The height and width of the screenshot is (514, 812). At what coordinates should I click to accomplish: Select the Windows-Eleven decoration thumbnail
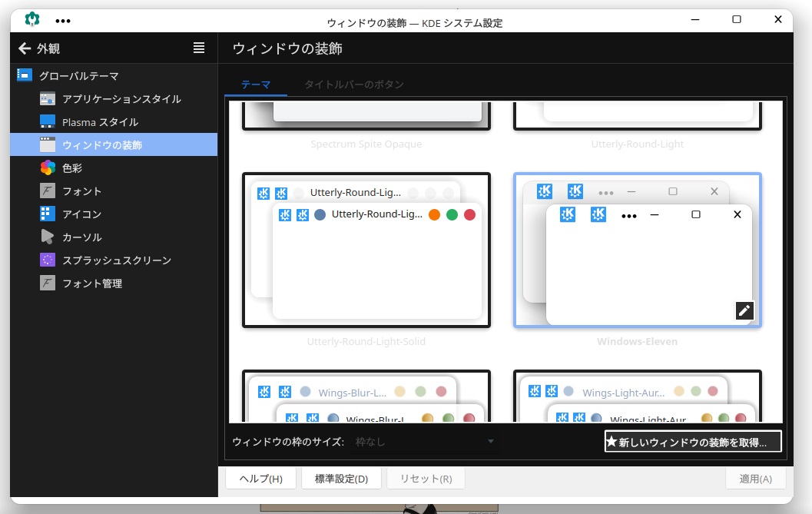click(x=637, y=250)
